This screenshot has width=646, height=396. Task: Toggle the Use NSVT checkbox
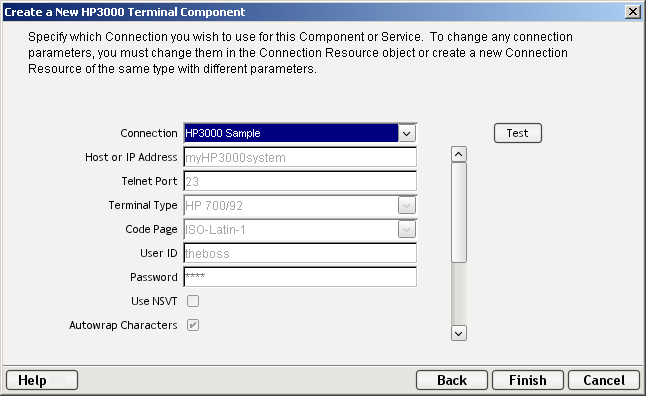point(193,301)
